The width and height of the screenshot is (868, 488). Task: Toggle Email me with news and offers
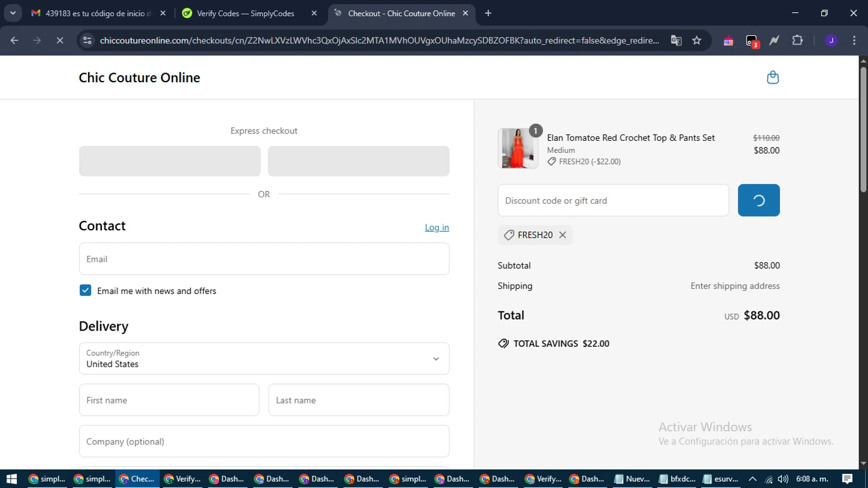click(86, 291)
